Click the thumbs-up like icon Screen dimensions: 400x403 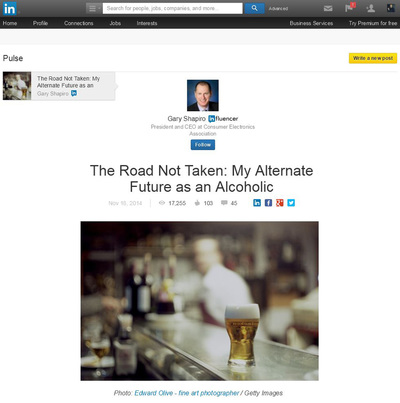point(197,203)
